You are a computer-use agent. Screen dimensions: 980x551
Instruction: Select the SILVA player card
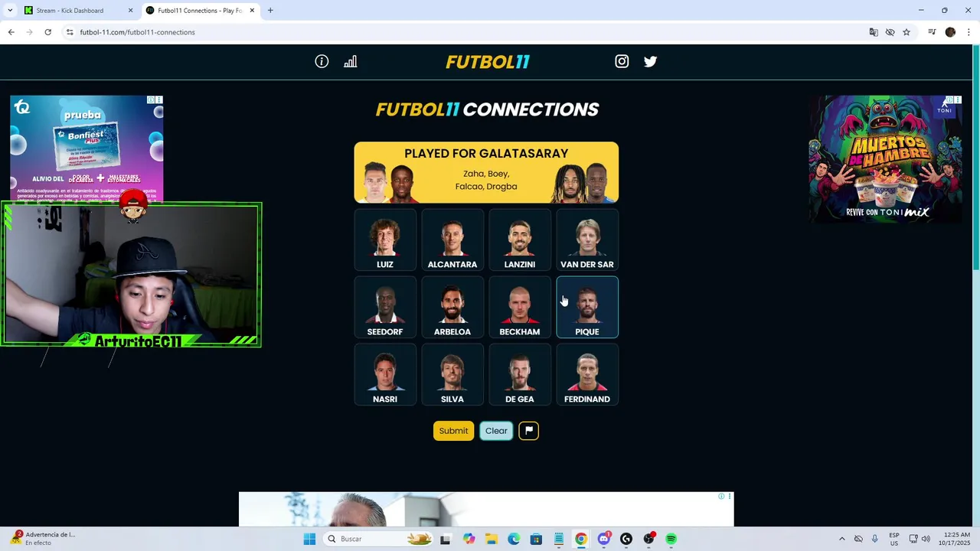452,375
